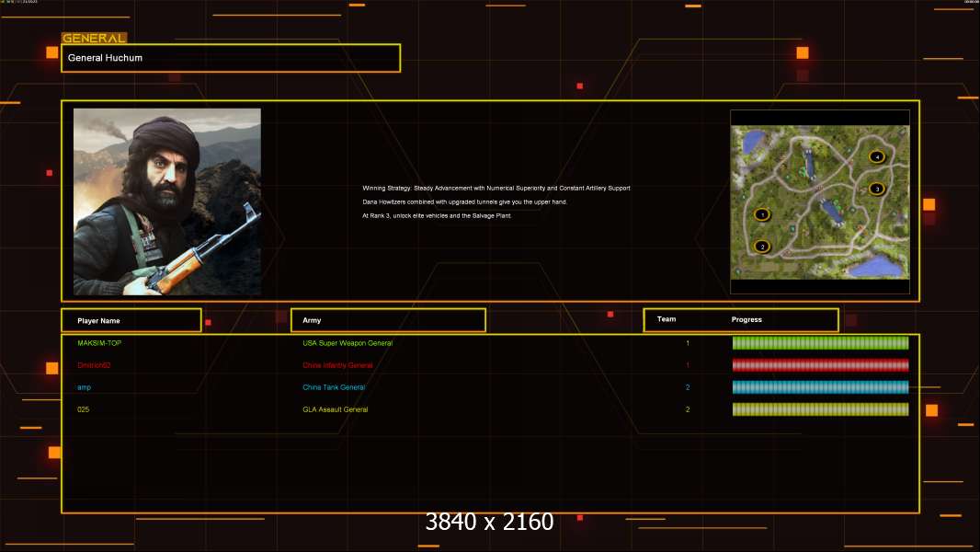Click the yellow progress bar of 025
Image resolution: width=980 pixels, height=552 pixels.
(820, 409)
